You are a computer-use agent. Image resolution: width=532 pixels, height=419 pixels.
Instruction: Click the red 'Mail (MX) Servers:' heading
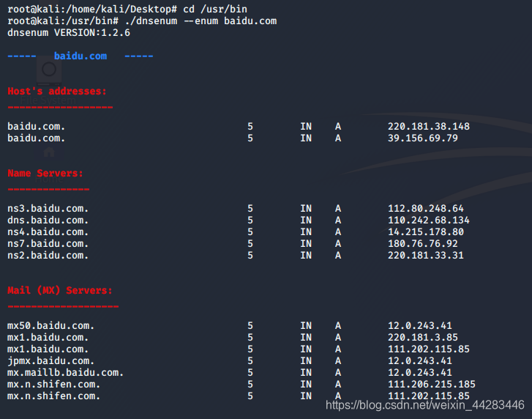pyautogui.click(x=60, y=290)
